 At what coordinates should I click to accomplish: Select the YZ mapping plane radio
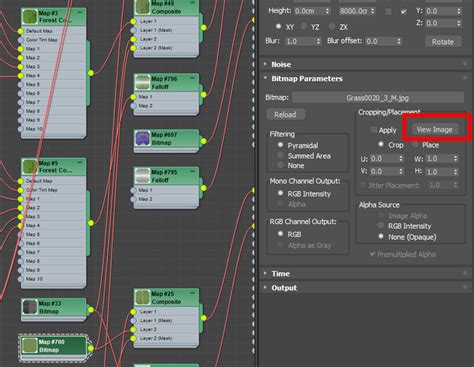point(303,26)
